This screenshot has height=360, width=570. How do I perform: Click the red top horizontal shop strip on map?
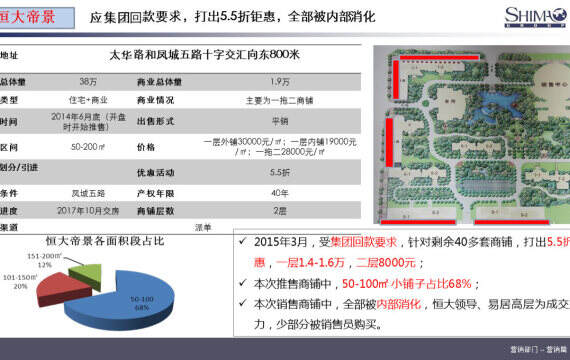[x=439, y=57]
